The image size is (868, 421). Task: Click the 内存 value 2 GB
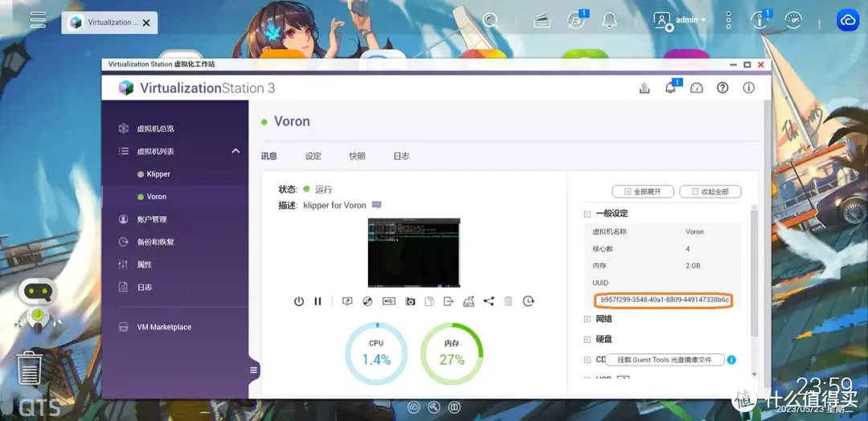tap(693, 266)
